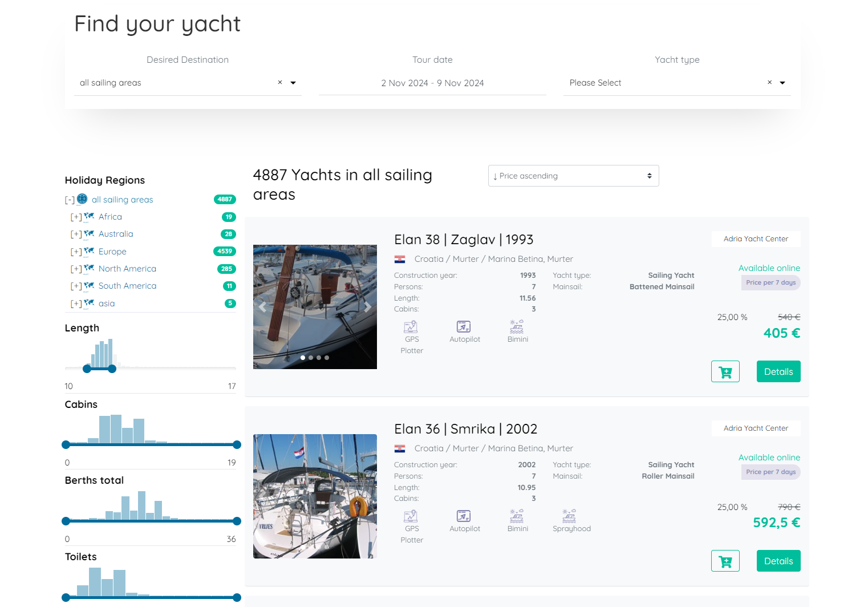This screenshot has width=868, height=607.
Task: Open the Yacht type dropdown arrow
Action: [782, 83]
